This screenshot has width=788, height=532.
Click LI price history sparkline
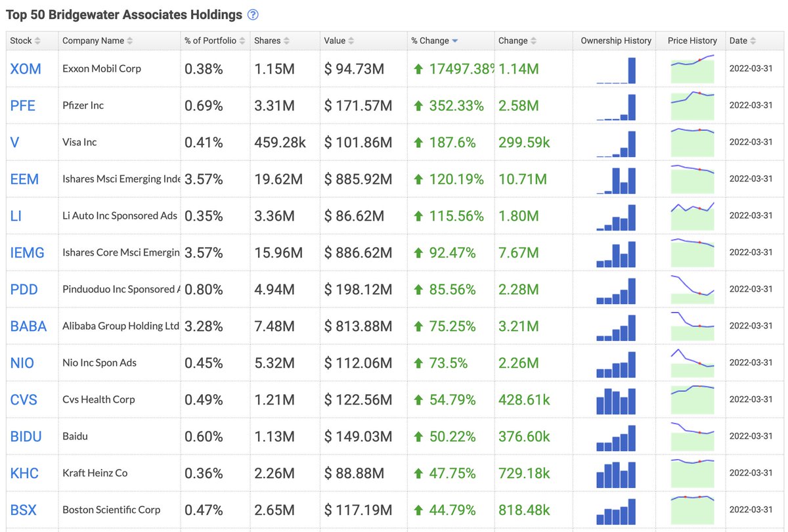pos(692,216)
